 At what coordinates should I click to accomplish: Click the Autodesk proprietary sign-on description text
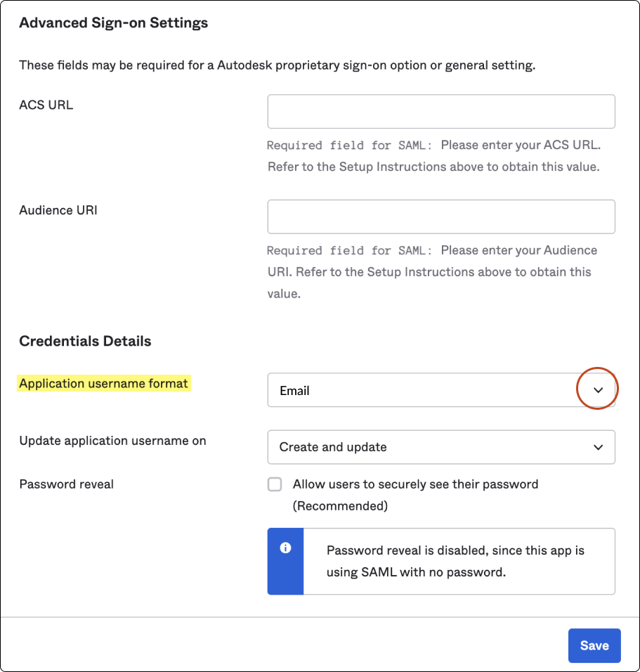pos(277,65)
